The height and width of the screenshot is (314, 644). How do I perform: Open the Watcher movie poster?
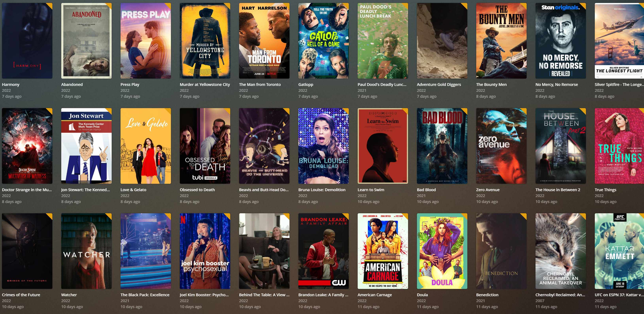click(x=86, y=251)
